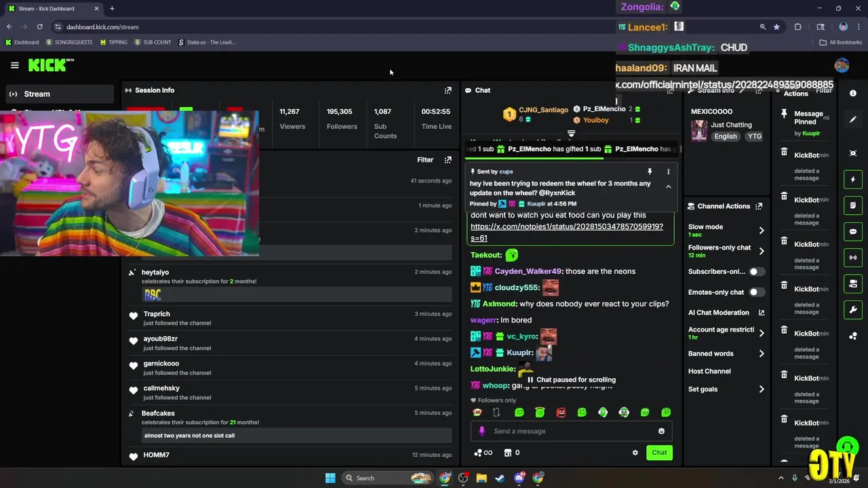This screenshot has width=868, height=488.
Task: Toggle Subscribers-only chat switch
Action: pos(756,272)
